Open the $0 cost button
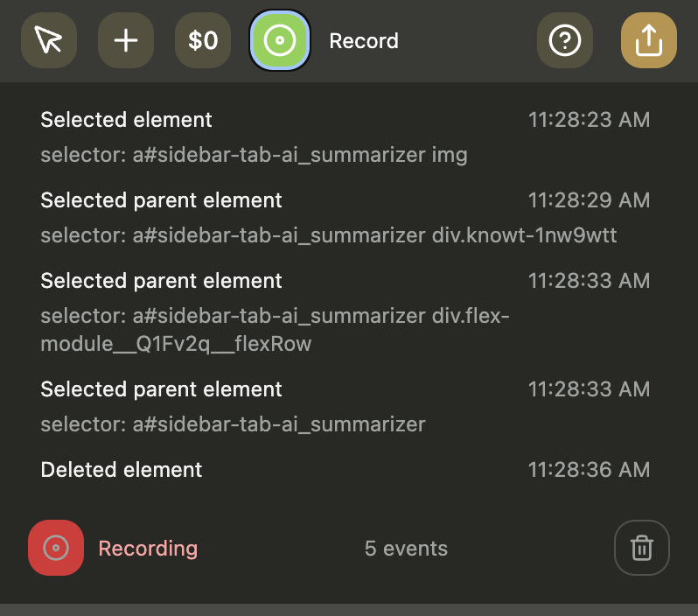698x616 pixels. (203, 40)
